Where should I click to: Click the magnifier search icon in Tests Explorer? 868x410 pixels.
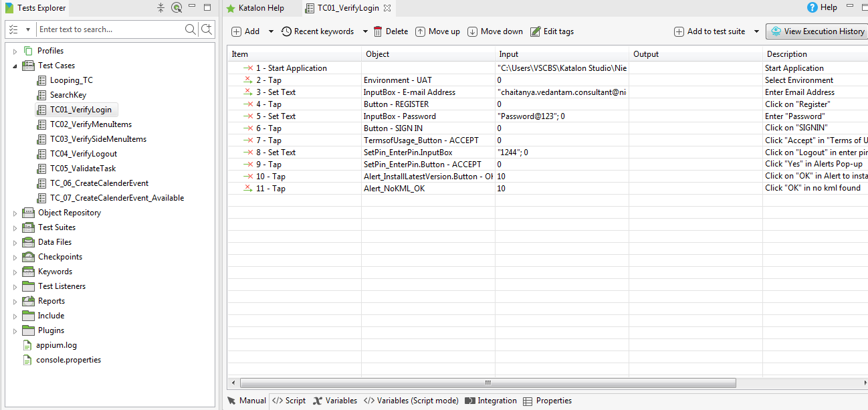190,29
